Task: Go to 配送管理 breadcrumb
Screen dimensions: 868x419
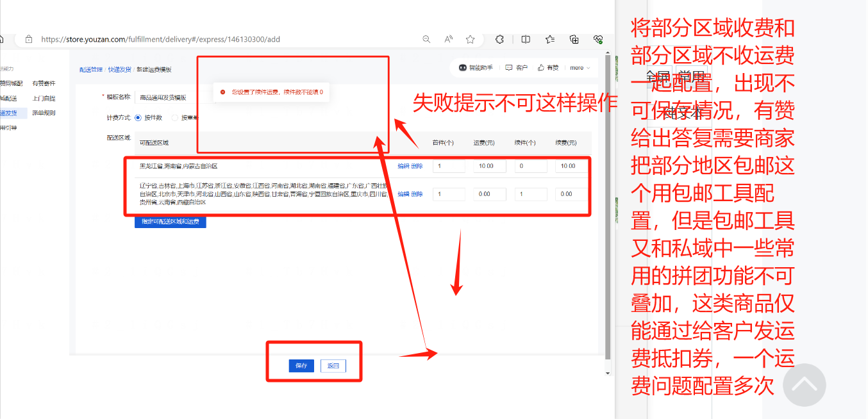Action: click(x=90, y=69)
